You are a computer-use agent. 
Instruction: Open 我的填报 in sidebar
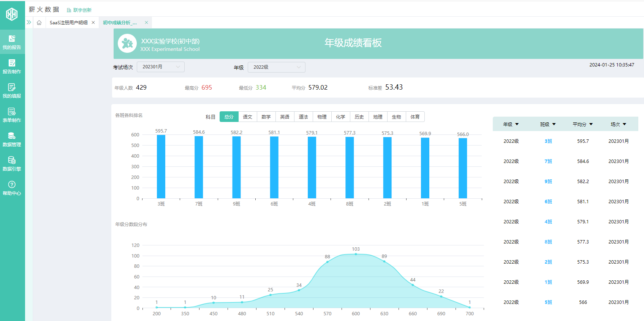(x=12, y=91)
